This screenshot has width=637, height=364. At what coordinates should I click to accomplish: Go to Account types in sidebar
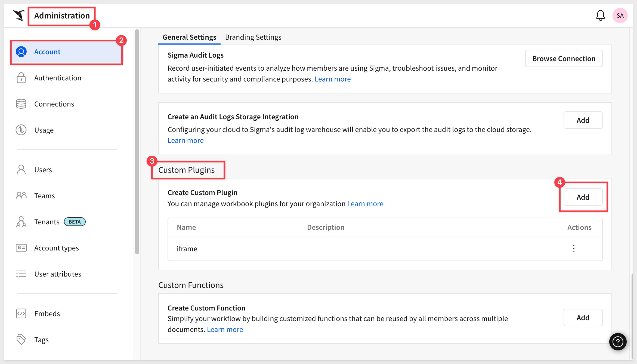pos(56,248)
